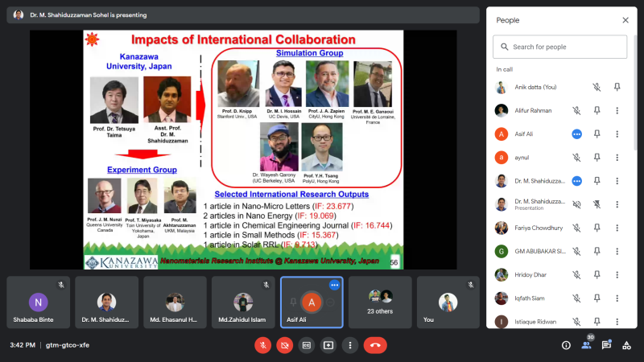Screen dimensions: 644x362
Task: Click the Search for people field
Action: pos(559,47)
